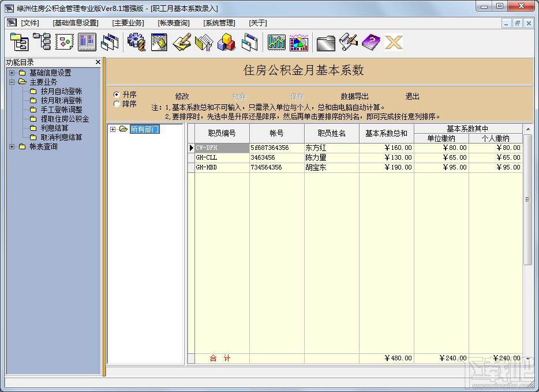Viewport: 539px width, 392px height.
Task: Expand the 基础信息设置 tree node
Action: coord(12,73)
